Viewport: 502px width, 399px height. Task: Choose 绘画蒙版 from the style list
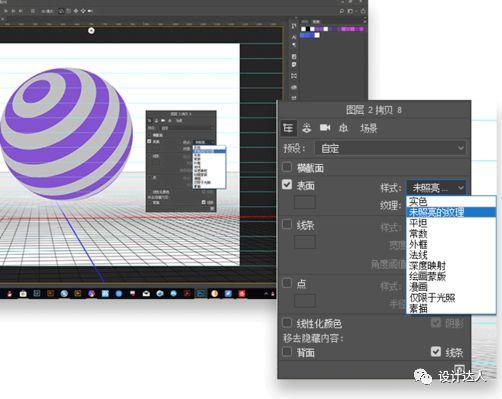[x=451, y=276]
